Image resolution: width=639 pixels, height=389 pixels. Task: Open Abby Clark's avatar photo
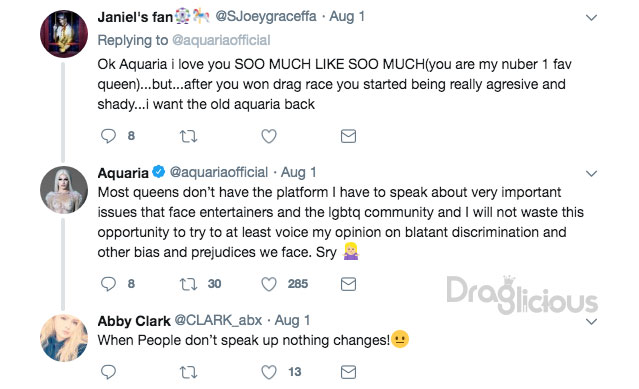point(64,338)
